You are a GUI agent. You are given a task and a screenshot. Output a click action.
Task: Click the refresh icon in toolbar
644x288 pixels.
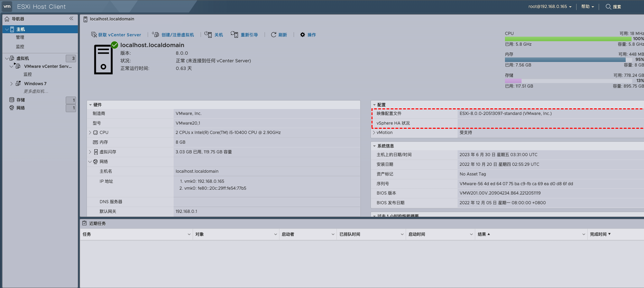pos(274,35)
